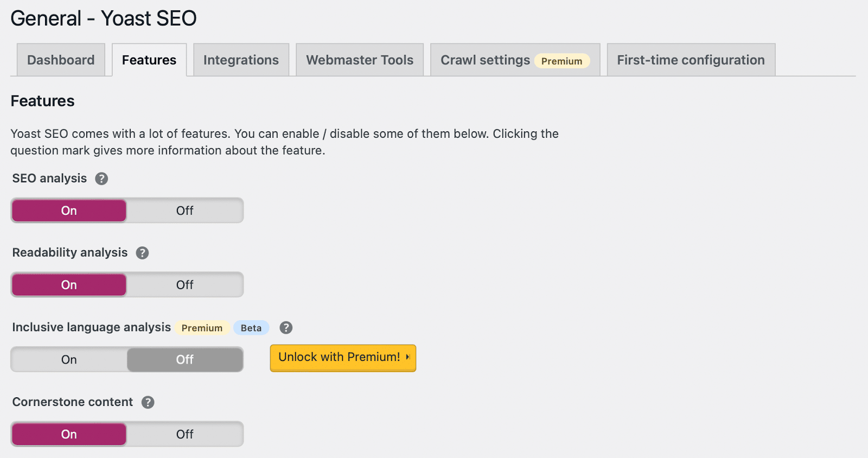868x458 pixels.
Task: Open the Crawl settings tab
Action: click(484, 60)
